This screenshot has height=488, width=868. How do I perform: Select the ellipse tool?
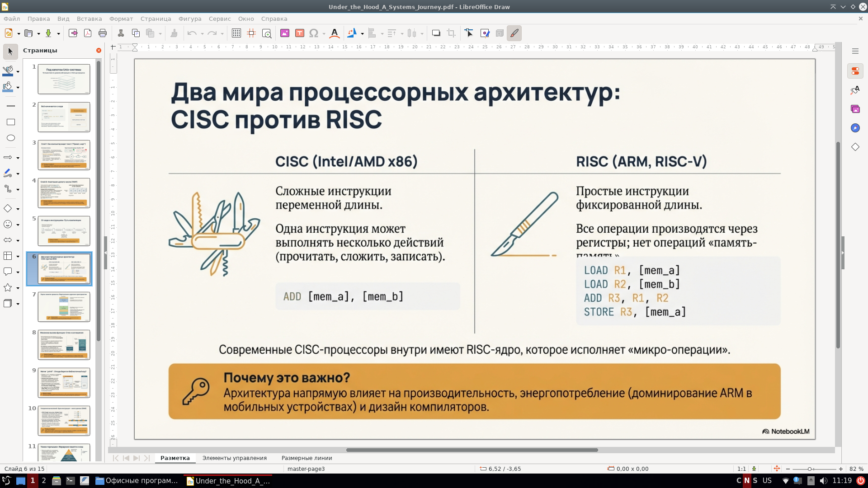10,138
